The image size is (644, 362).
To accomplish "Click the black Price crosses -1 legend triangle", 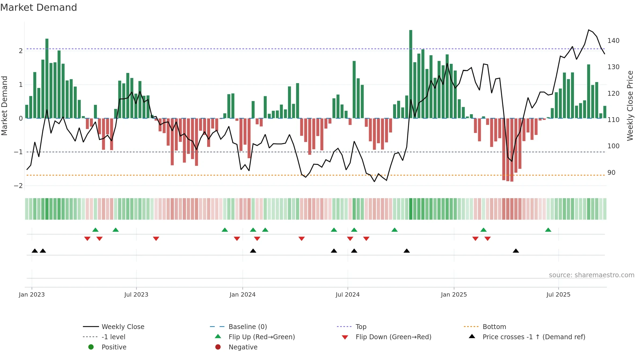I will pyautogui.click(x=472, y=336).
